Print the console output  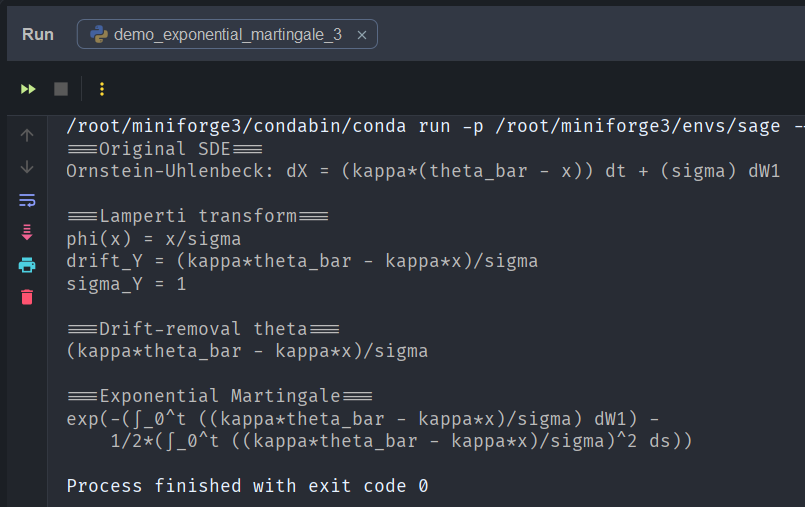(27, 265)
